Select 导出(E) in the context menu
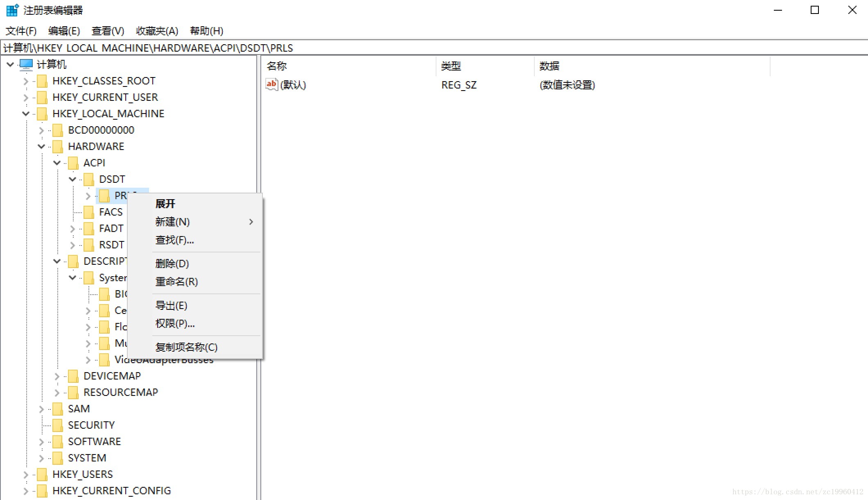The height and width of the screenshot is (500, 868). pyautogui.click(x=171, y=305)
